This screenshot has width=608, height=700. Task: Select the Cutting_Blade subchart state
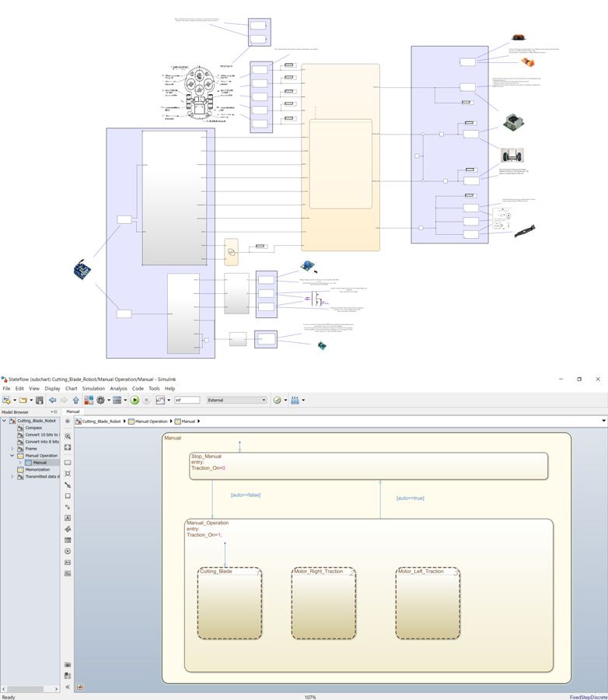pos(229,603)
